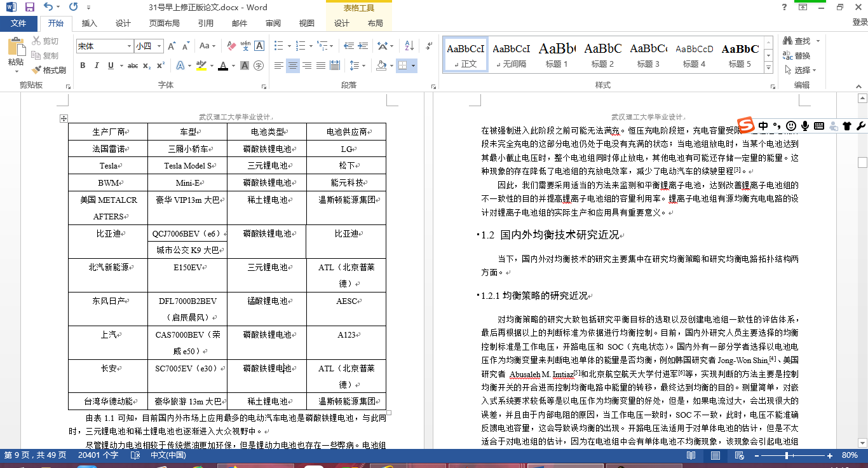Click the zoom slider in status bar
Viewport: 868px width, 468px height.
point(787,455)
